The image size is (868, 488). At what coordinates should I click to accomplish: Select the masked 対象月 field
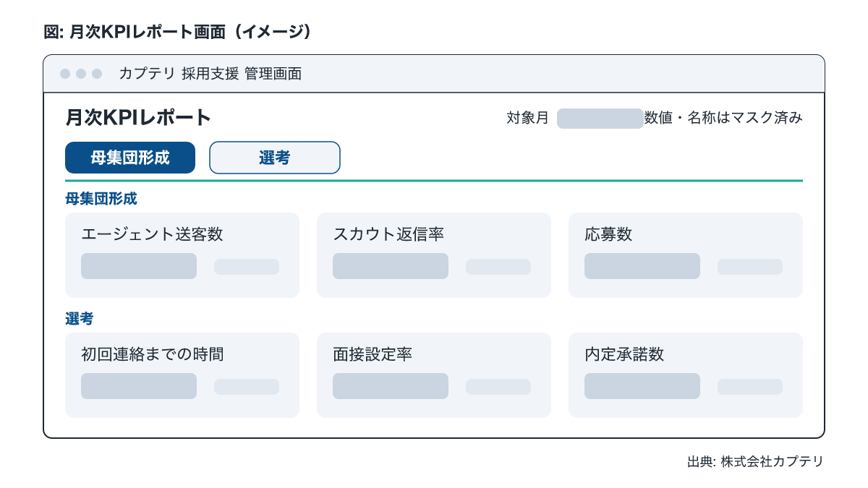tap(600, 119)
